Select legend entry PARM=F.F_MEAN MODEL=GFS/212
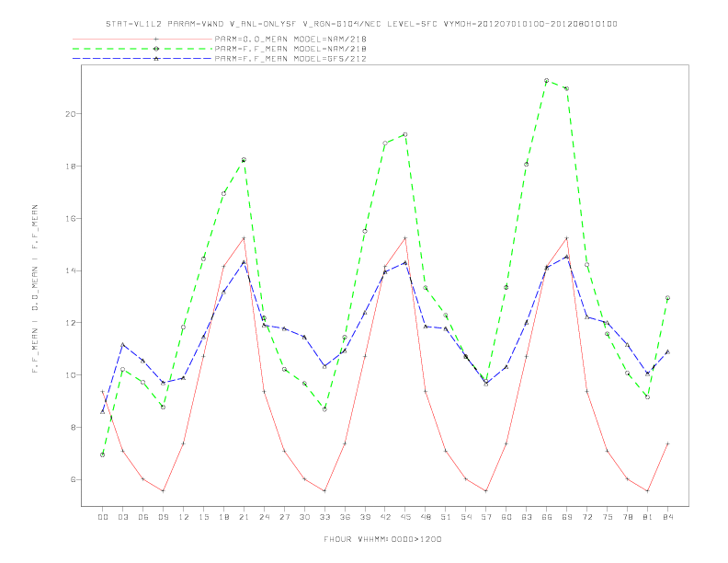 pos(290,59)
